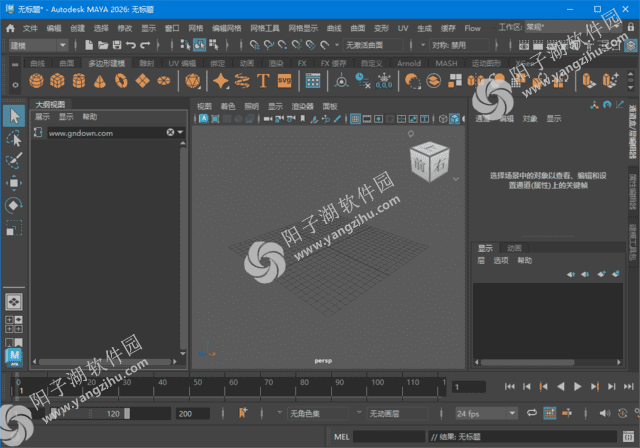The height and width of the screenshot is (448, 640).
Task: Select the Scale tool in toolbox
Action: [x=14, y=228]
